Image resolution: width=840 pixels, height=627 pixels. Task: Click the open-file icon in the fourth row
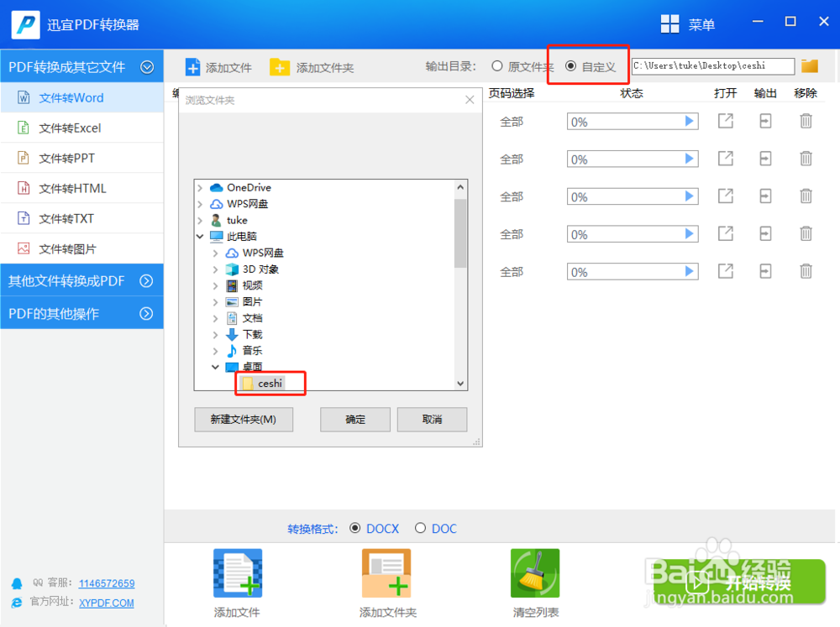tap(726, 233)
